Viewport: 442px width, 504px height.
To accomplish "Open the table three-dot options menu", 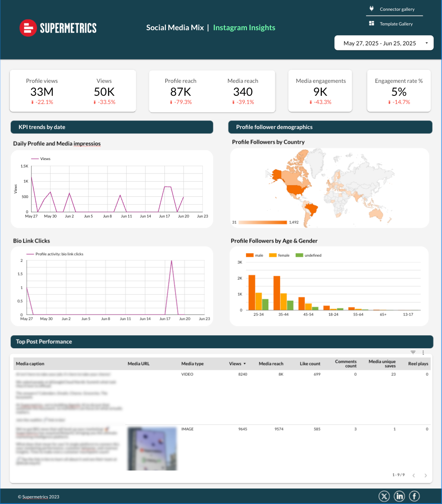I will 423,353.
